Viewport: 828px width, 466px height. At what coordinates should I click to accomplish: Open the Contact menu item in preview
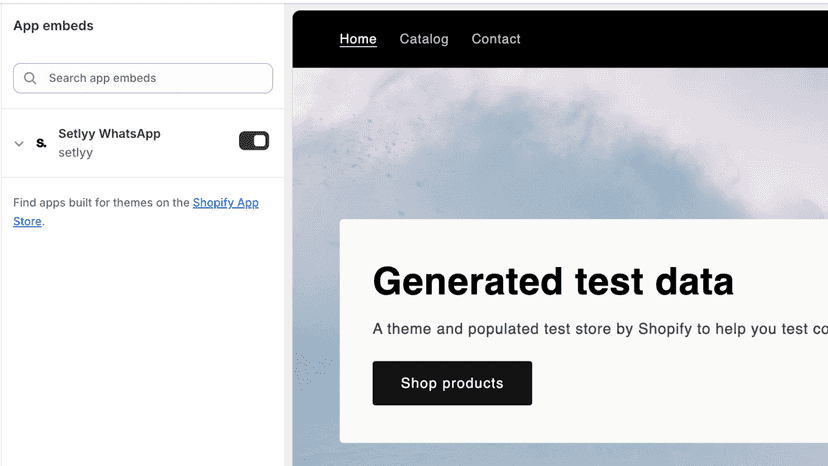496,39
